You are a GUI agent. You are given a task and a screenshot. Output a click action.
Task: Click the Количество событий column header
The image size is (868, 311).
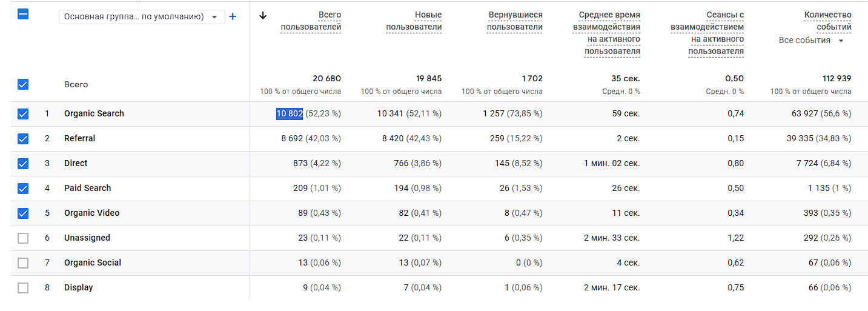pos(827,21)
